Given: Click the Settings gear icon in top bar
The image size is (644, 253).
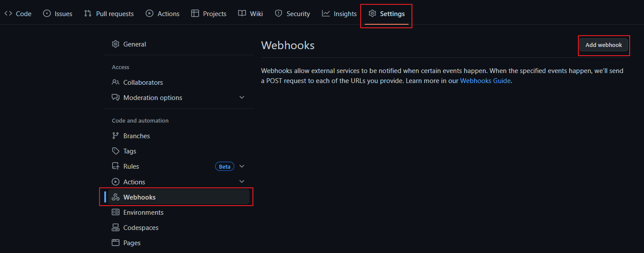Looking at the screenshot, I should click(x=372, y=13).
